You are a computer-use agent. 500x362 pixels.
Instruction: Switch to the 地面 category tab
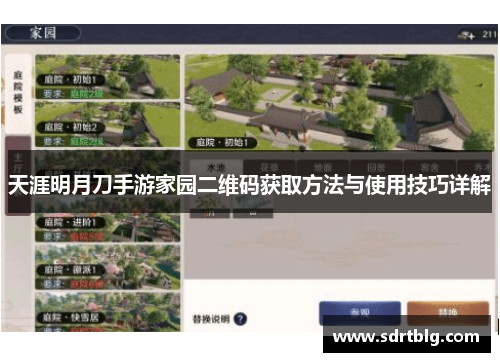click(323, 167)
